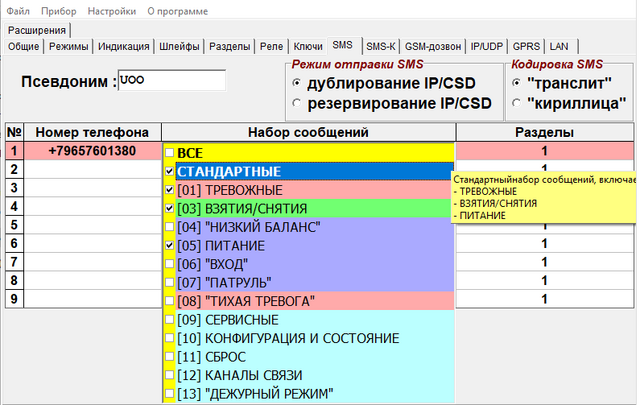The width and height of the screenshot is (640, 405).
Task: Toggle the [05] ПИТАНИЕ checkbox
Action: coord(170,245)
